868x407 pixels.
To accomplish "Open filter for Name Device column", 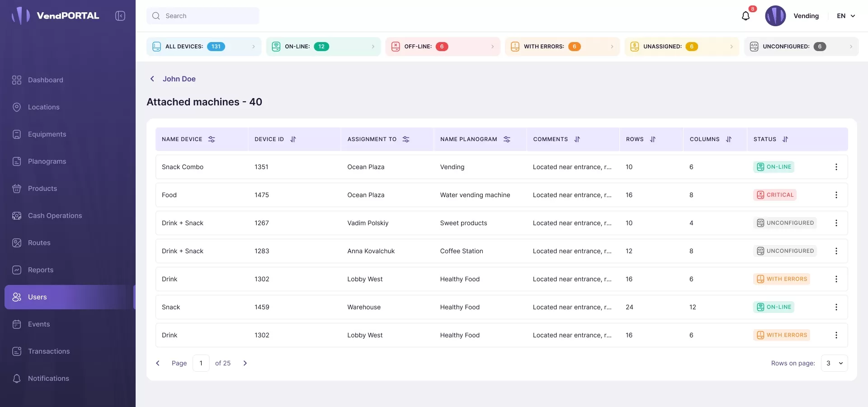I will click(x=212, y=139).
